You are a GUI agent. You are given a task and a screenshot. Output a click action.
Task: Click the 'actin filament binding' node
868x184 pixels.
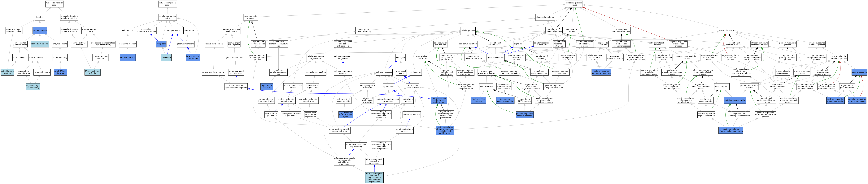7,72
